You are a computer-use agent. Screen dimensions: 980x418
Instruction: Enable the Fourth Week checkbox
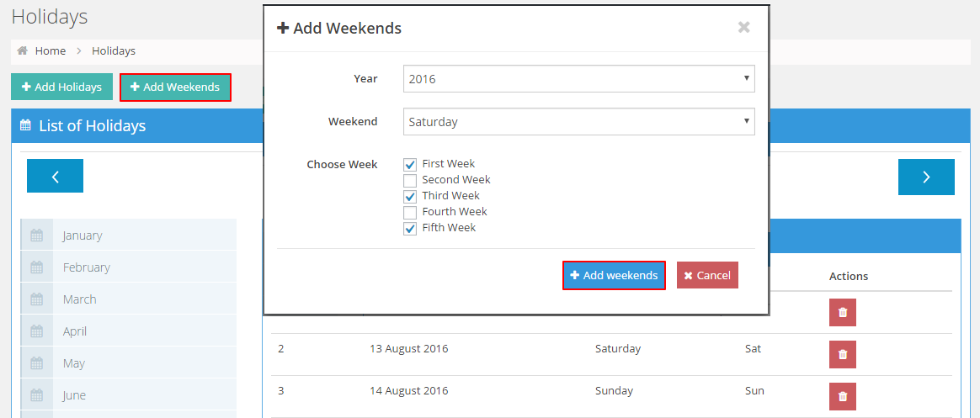(410, 212)
